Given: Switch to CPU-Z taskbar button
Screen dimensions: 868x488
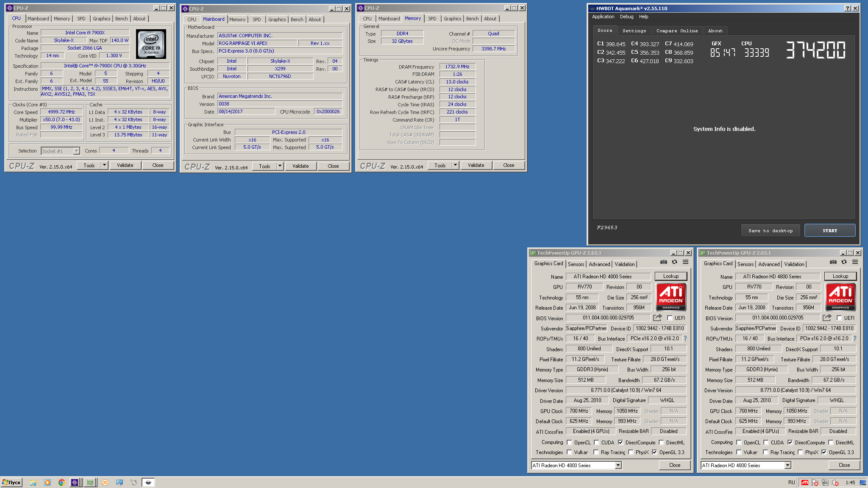Looking at the screenshot, I should click(x=75, y=482).
